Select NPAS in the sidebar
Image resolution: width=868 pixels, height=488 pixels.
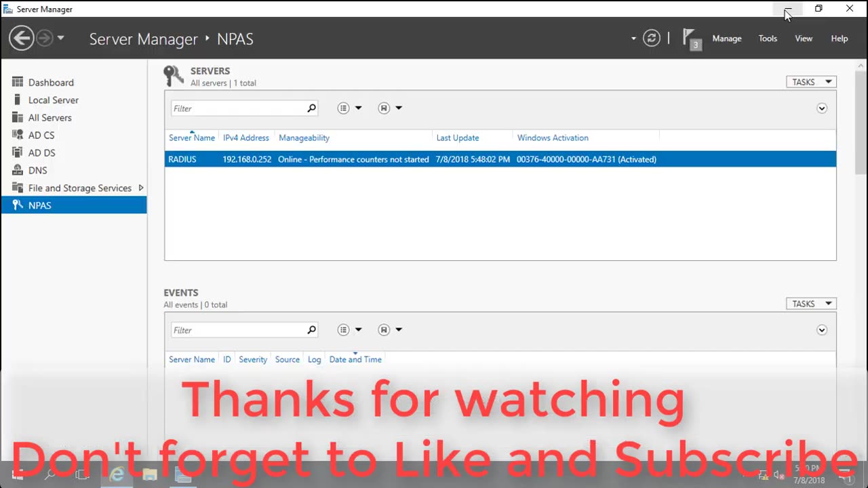coord(74,205)
